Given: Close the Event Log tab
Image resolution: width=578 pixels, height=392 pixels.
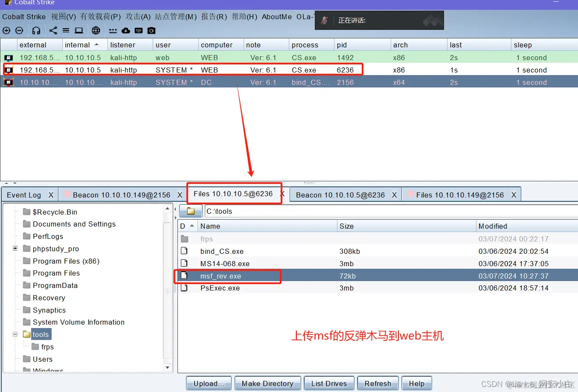Looking at the screenshot, I should (51, 195).
